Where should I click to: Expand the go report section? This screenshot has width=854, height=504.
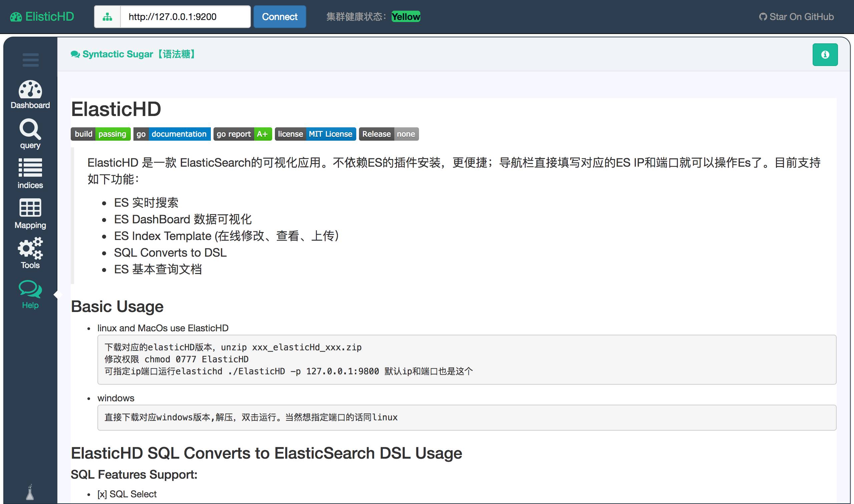(x=243, y=134)
